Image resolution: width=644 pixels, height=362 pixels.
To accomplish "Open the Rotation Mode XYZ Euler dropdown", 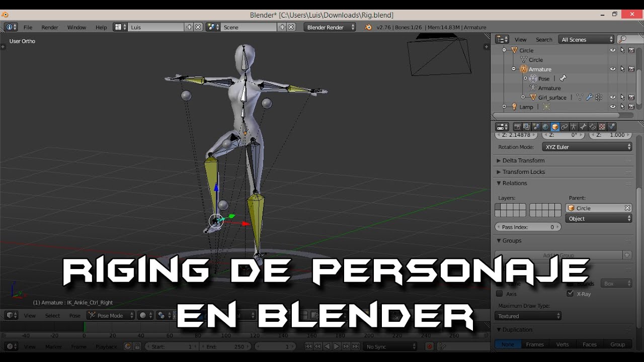I will 587,147.
